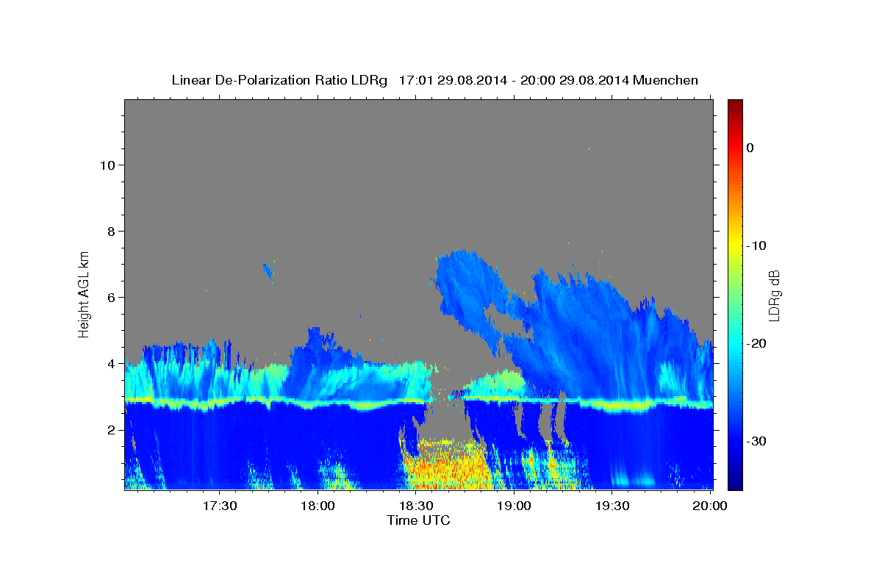882x588 pixels.
Task: Click the dark red top of colorbar
Action: click(735, 104)
